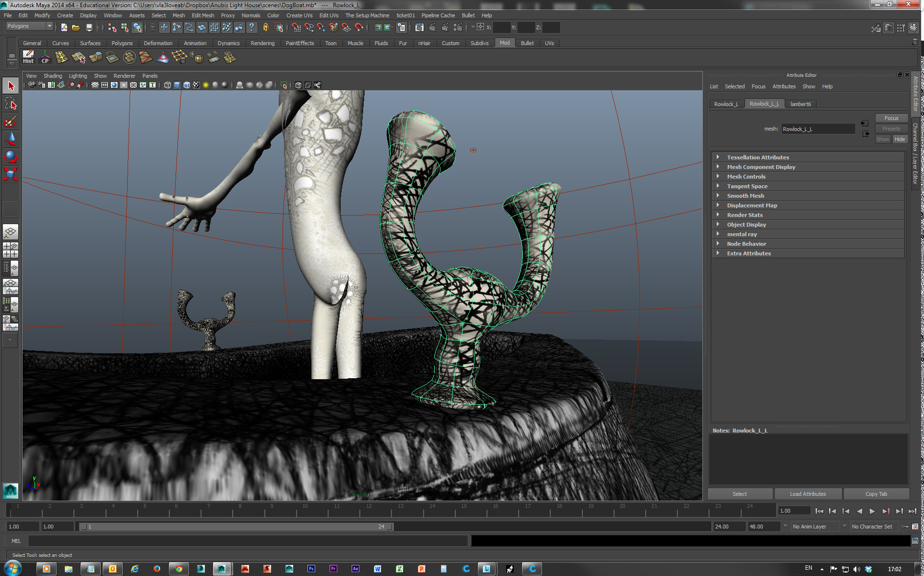This screenshot has width=924, height=576.
Task: Click the time range slider bar
Action: click(x=235, y=527)
